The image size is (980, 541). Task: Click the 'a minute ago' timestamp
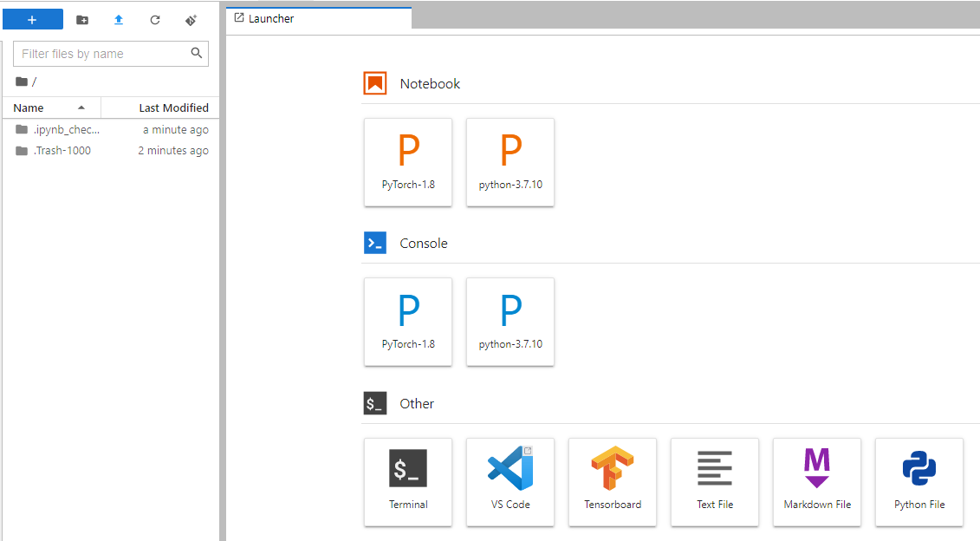[176, 129]
